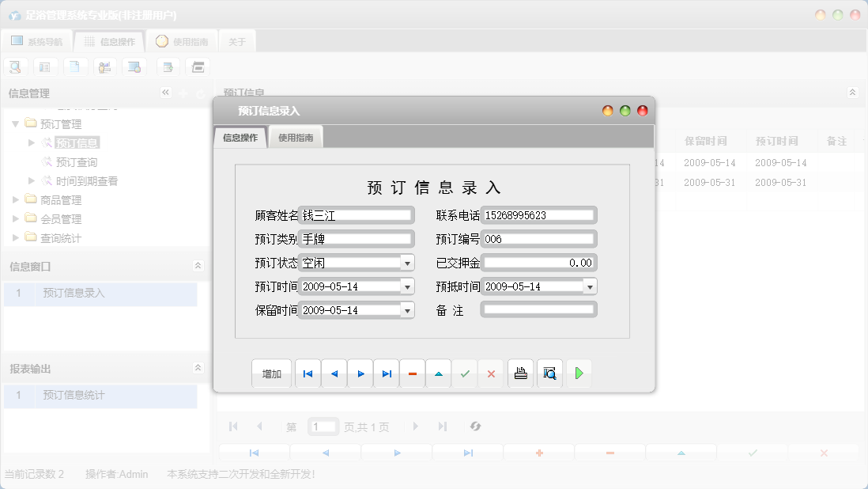Image resolution: width=868 pixels, height=489 pixels.
Task: Print the reservation with printer icon
Action: [x=520, y=373]
